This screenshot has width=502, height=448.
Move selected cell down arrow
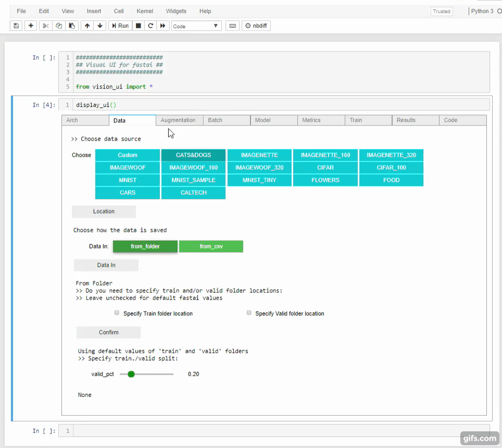click(x=100, y=26)
